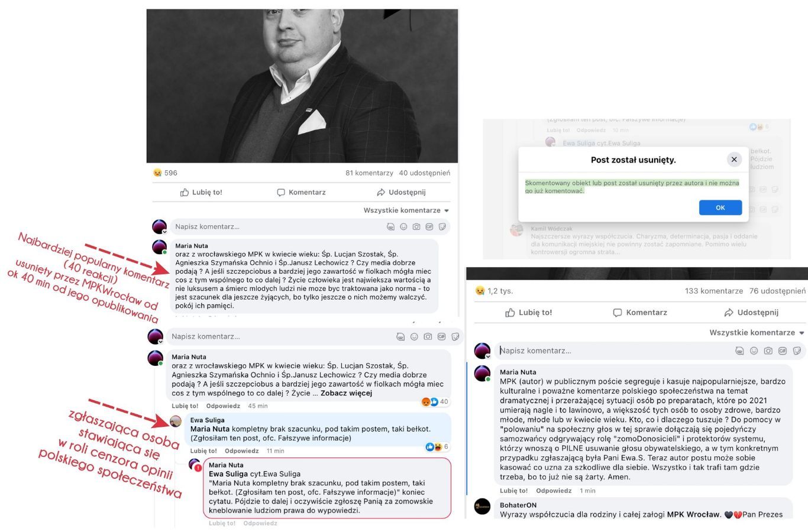Expand Wszystkie komentarze dropdown under the 133 komentarze post
The width and height of the screenshot is (808, 532).
(757, 333)
